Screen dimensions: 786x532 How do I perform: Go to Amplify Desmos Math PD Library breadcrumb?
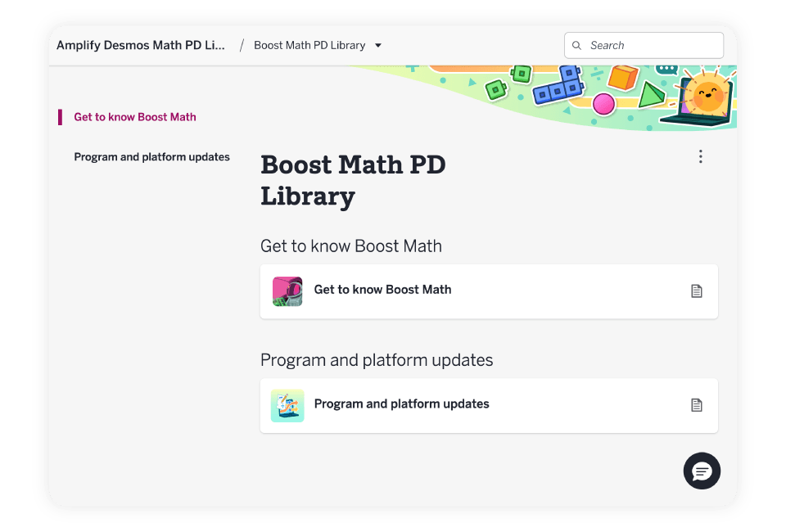click(x=140, y=45)
